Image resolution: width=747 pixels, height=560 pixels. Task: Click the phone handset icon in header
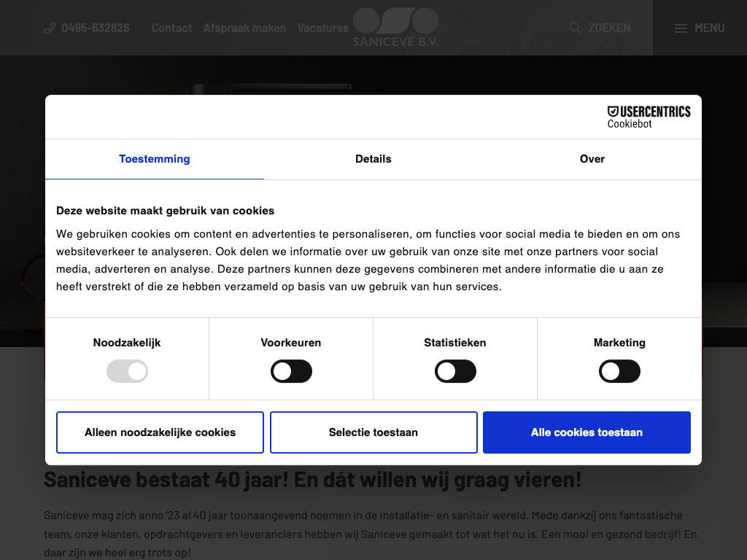point(50,28)
